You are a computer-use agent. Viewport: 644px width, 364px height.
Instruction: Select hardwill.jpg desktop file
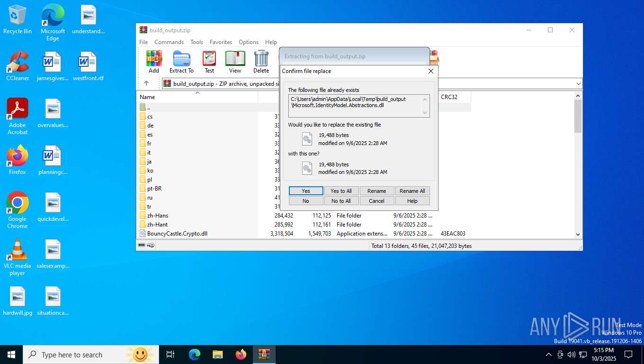click(18, 301)
